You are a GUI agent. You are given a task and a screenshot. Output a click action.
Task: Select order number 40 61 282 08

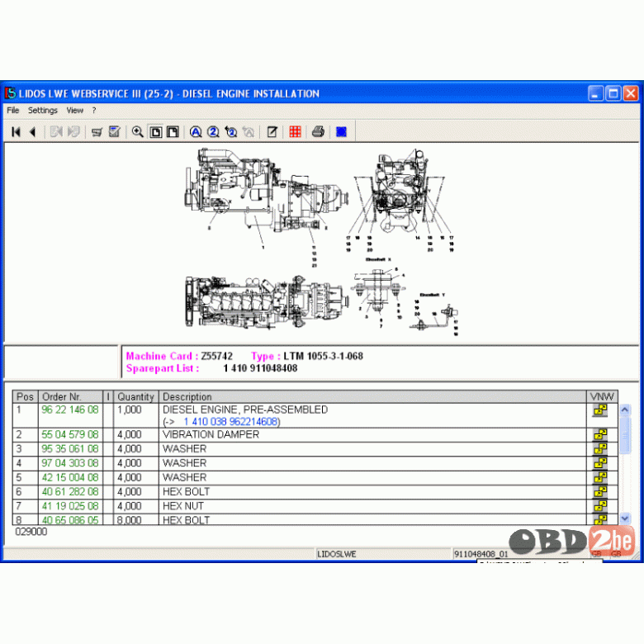point(70,492)
